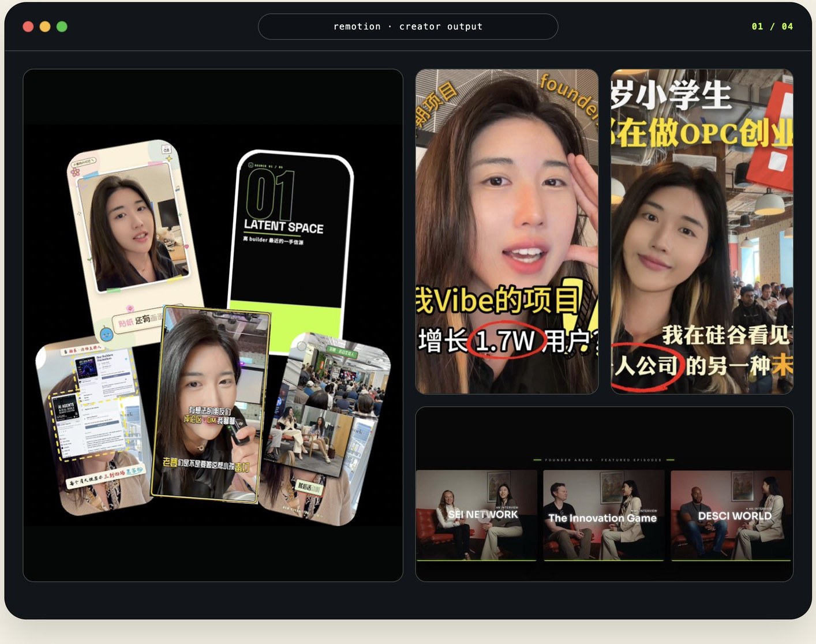Image resolution: width=816 pixels, height=644 pixels.
Task: Click the green maximize window dot
Action: coord(62,27)
